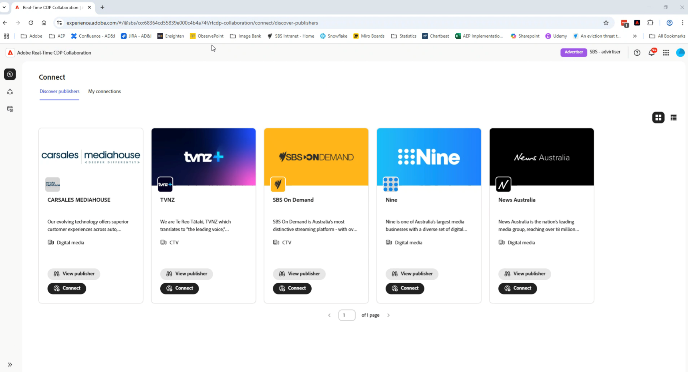View publisher for Nine
The width and height of the screenshot is (688, 372).
[412, 274]
